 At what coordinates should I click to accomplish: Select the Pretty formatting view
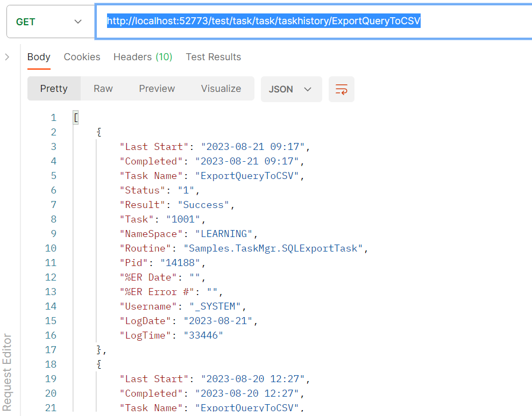pos(54,89)
